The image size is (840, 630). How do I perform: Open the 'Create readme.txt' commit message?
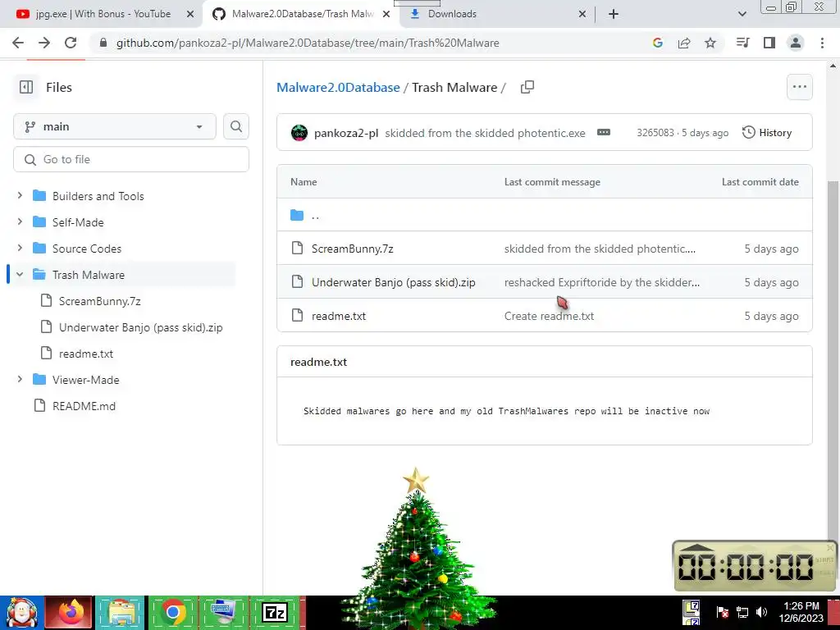549,316
